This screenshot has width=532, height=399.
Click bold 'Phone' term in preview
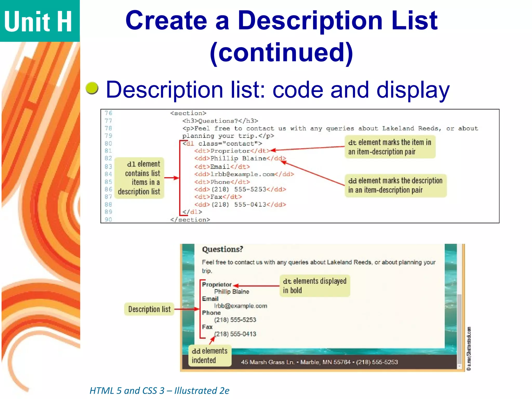[x=211, y=313]
